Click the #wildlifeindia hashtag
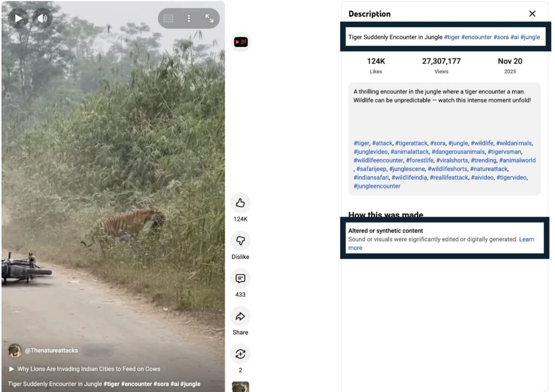Image resolution: width=555 pixels, height=392 pixels. coord(409,178)
